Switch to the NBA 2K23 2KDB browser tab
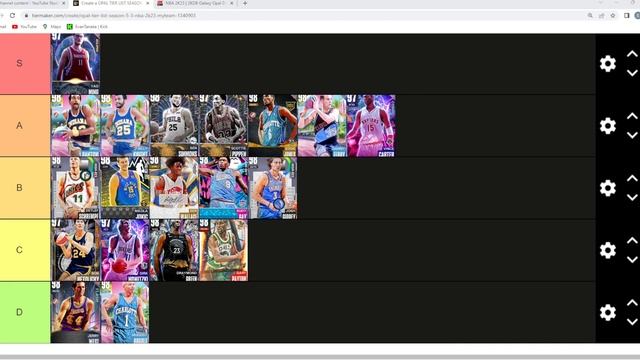Image resolution: width=640 pixels, height=360 pixels. (x=195, y=3)
